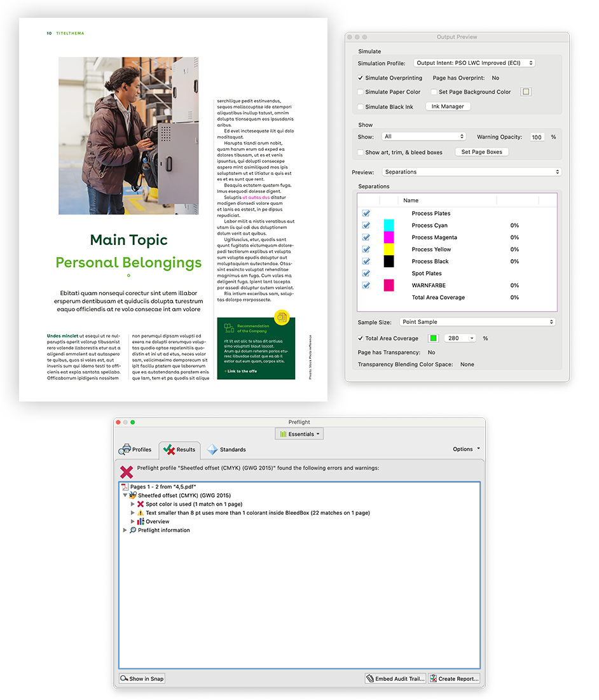Click the Ink Manager button
The image size is (599, 700).
coord(448,107)
